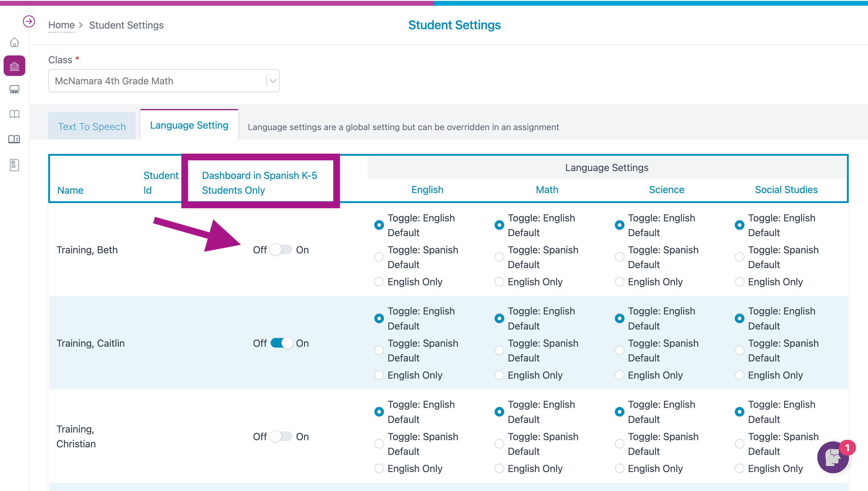This screenshot has height=491, width=868.
Task: Open the open-book sidebar icon
Action: click(x=14, y=114)
